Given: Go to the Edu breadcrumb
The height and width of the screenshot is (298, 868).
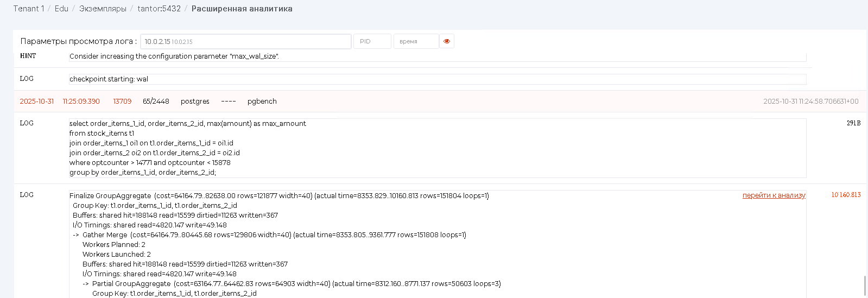Looking at the screenshot, I should (x=61, y=9).
